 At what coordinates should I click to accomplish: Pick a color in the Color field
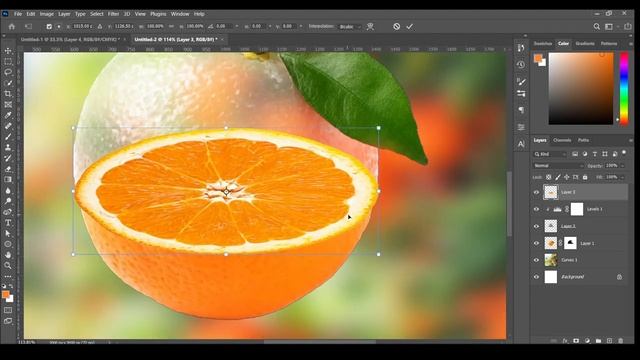[581, 89]
